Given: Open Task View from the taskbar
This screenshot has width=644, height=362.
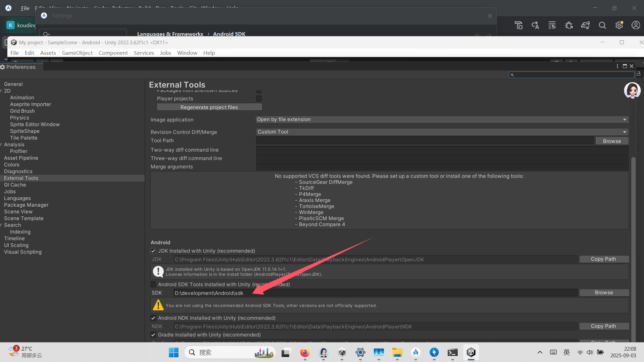Looking at the screenshot, I should coord(286,352).
